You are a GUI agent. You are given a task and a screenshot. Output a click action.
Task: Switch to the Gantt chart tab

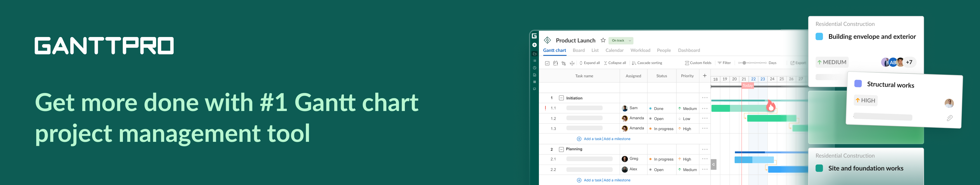pyautogui.click(x=554, y=51)
